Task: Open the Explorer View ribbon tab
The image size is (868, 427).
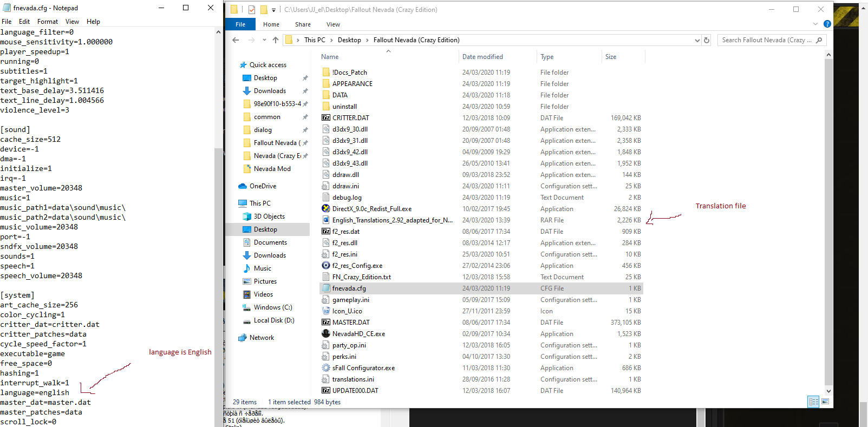Action: coord(333,24)
